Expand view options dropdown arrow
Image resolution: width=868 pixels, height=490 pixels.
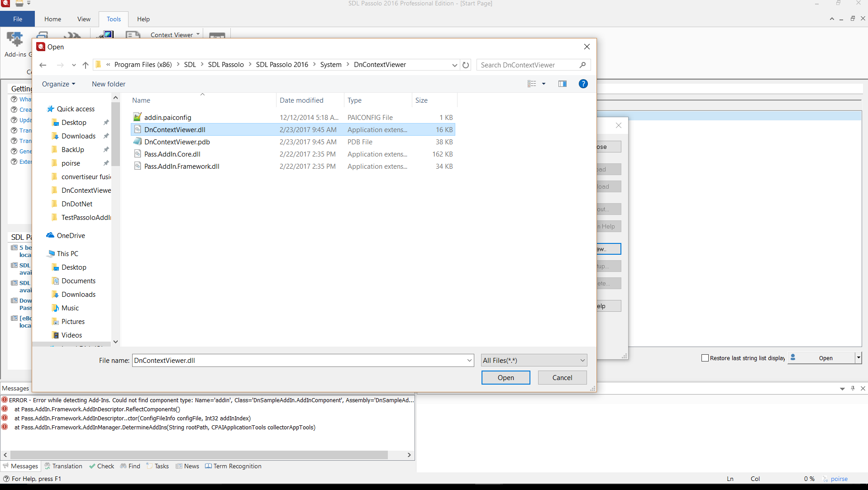pyautogui.click(x=544, y=84)
